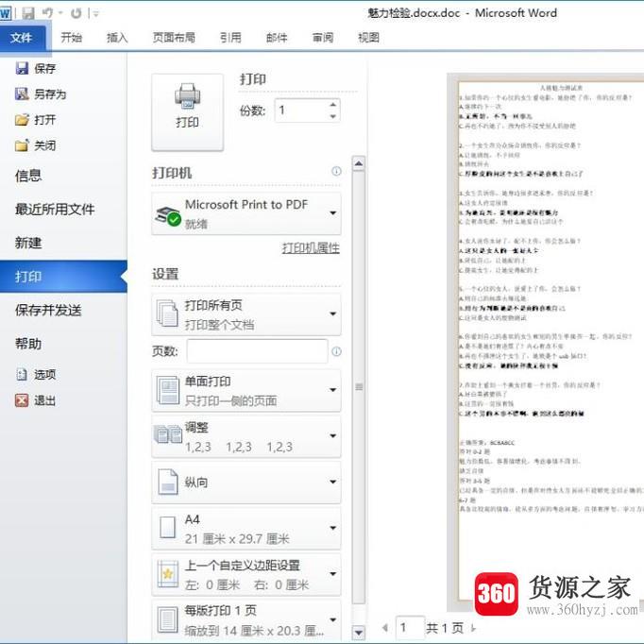Viewport: 644px width, 644px height.
Task: Click the printer ready status icon
Action: coord(168,215)
